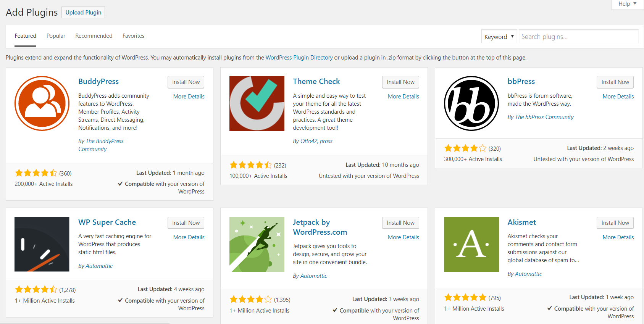644x324 pixels.
Task: Click 'Last Updated: 10 months ago' text
Action: (382, 165)
